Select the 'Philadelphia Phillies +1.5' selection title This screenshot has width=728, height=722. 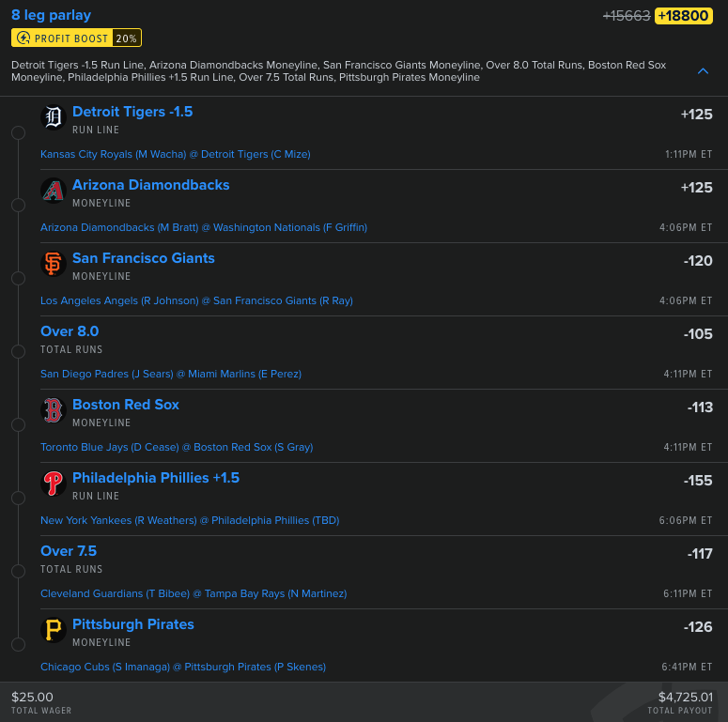(x=156, y=478)
